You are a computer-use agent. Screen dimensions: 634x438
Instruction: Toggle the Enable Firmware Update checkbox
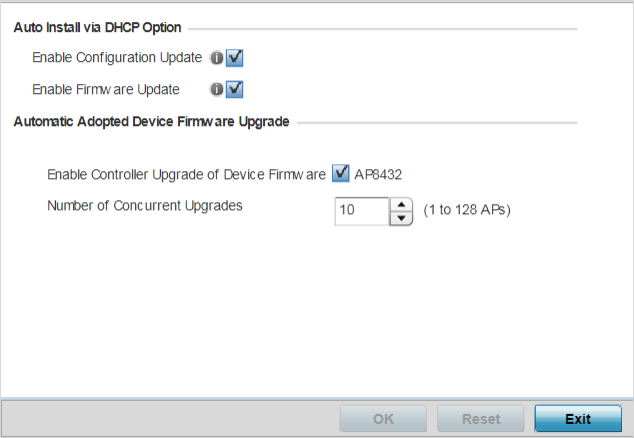point(235,89)
